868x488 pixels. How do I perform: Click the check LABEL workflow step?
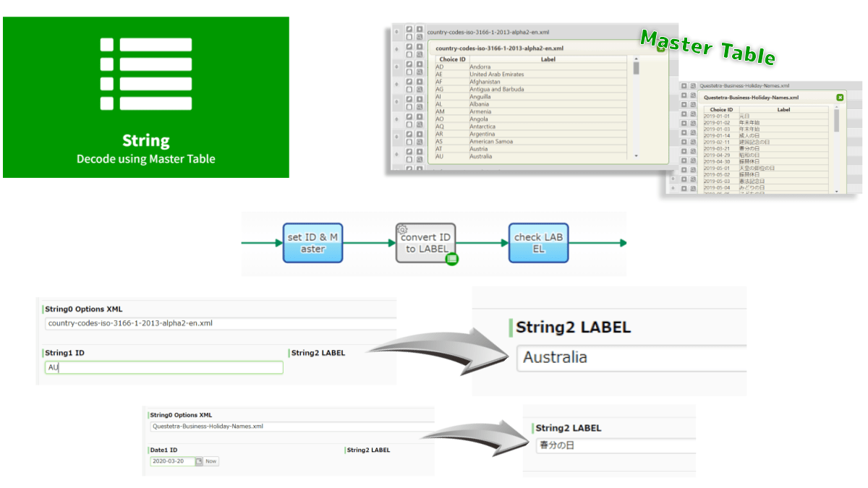click(538, 242)
